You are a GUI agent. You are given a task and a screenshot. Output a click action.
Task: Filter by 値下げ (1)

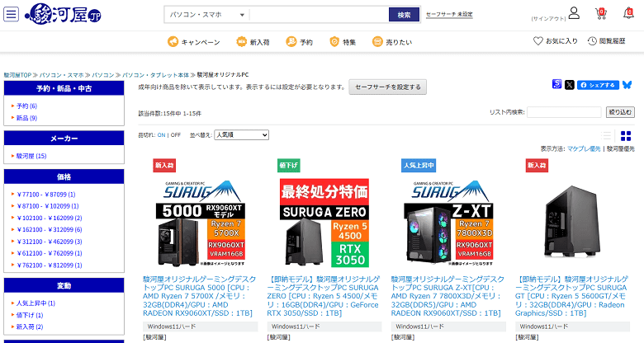tap(30, 315)
